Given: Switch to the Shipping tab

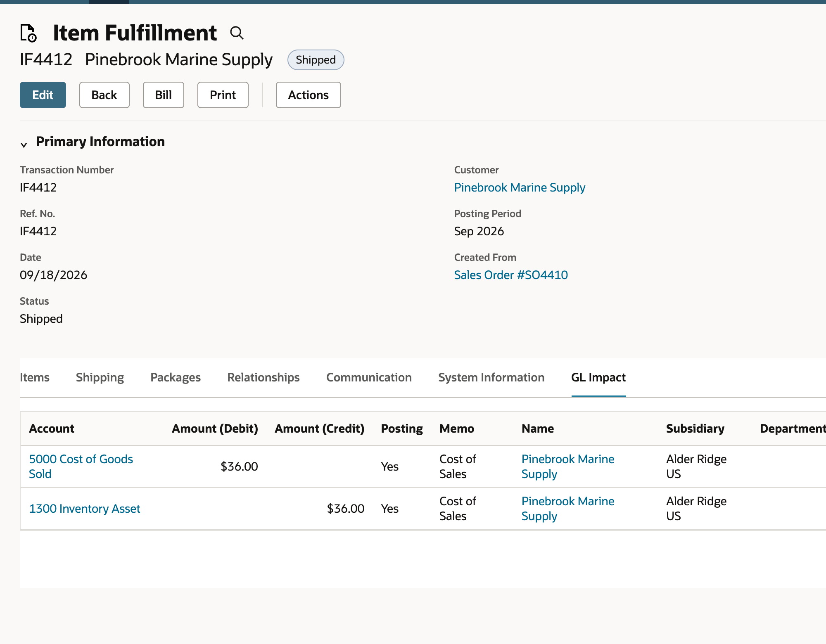Looking at the screenshot, I should pyautogui.click(x=100, y=377).
